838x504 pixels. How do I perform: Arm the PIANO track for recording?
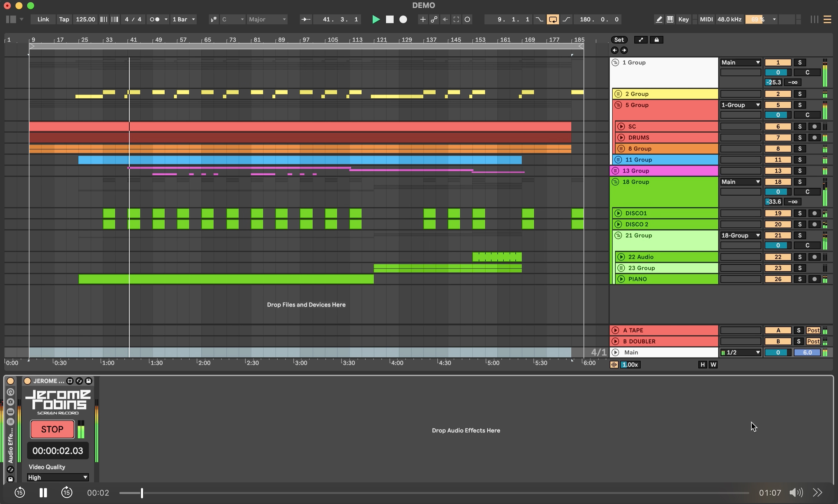pyautogui.click(x=814, y=279)
